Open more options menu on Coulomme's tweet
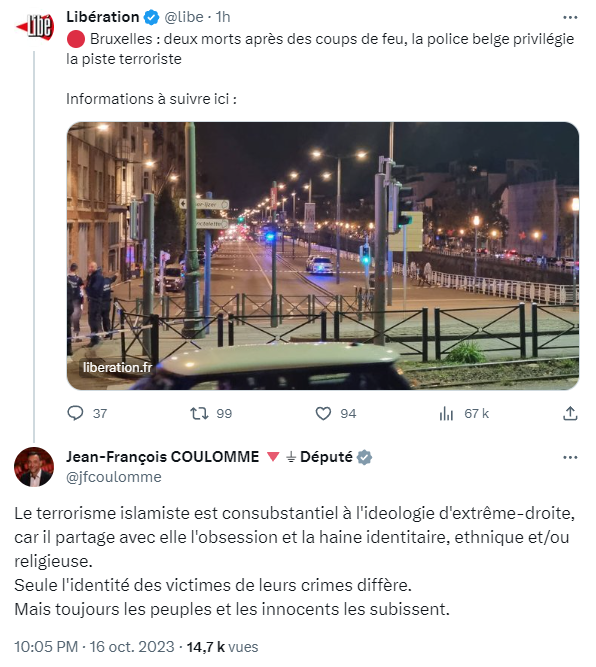The image size is (596, 667). 570,457
